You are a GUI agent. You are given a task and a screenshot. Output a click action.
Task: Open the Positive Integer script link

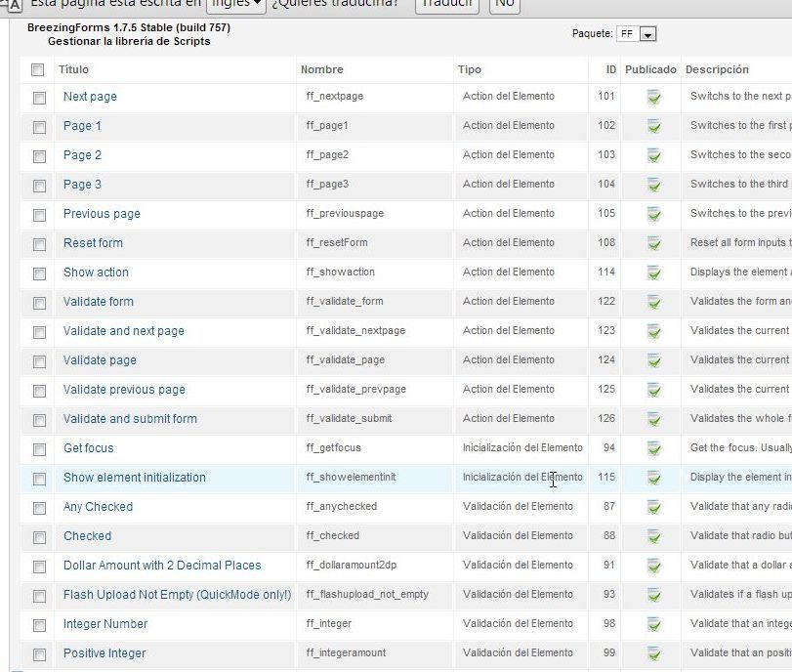(104, 653)
